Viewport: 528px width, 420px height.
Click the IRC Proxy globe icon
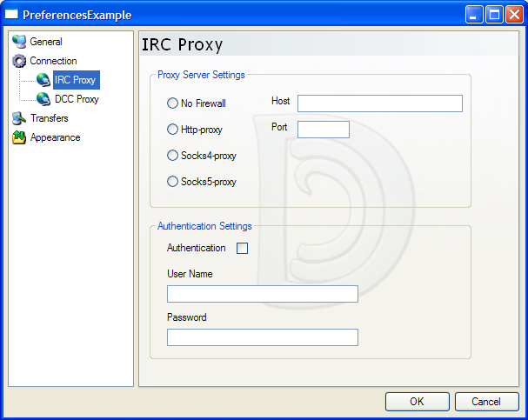pos(43,80)
